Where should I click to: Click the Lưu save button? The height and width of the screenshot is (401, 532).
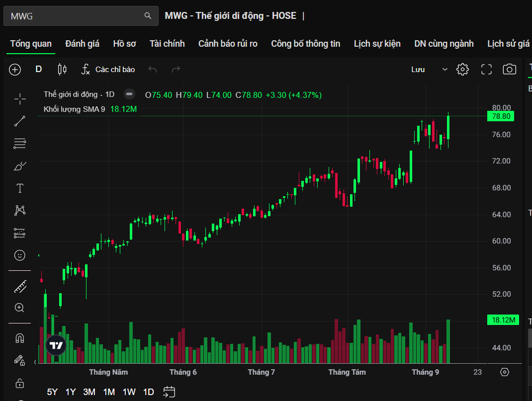pyautogui.click(x=418, y=70)
